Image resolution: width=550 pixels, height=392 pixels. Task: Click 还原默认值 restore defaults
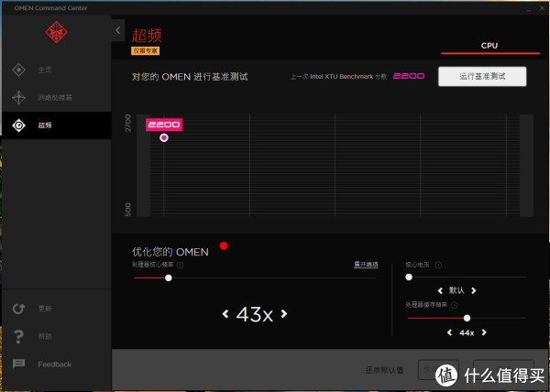[384, 370]
